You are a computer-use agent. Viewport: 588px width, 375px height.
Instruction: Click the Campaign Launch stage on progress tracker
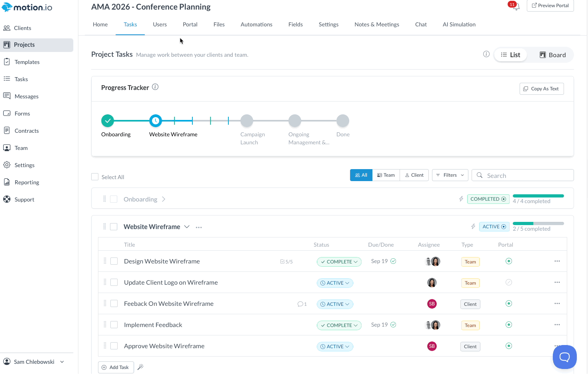[x=247, y=121]
